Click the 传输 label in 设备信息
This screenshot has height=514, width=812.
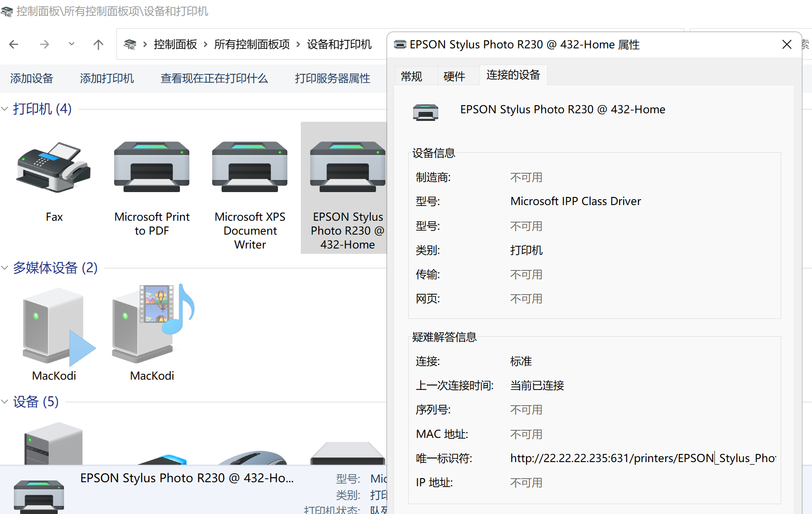428,274
